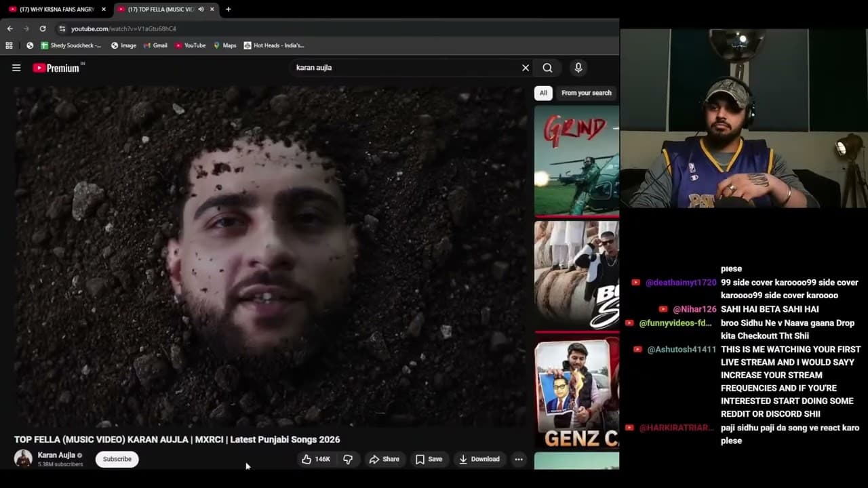
Task: Open the Gmail bookmark
Action: point(155,45)
